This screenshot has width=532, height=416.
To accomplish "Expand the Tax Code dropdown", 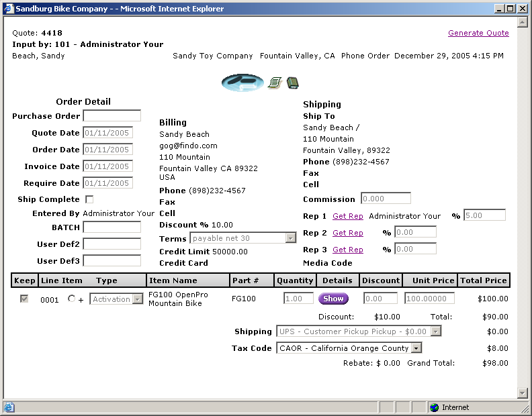I will coord(416,348).
